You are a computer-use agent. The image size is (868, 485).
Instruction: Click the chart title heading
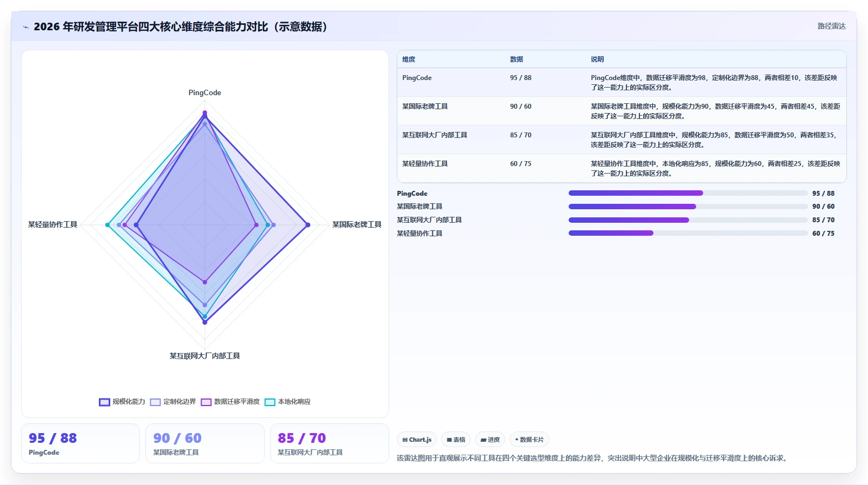tap(181, 26)
